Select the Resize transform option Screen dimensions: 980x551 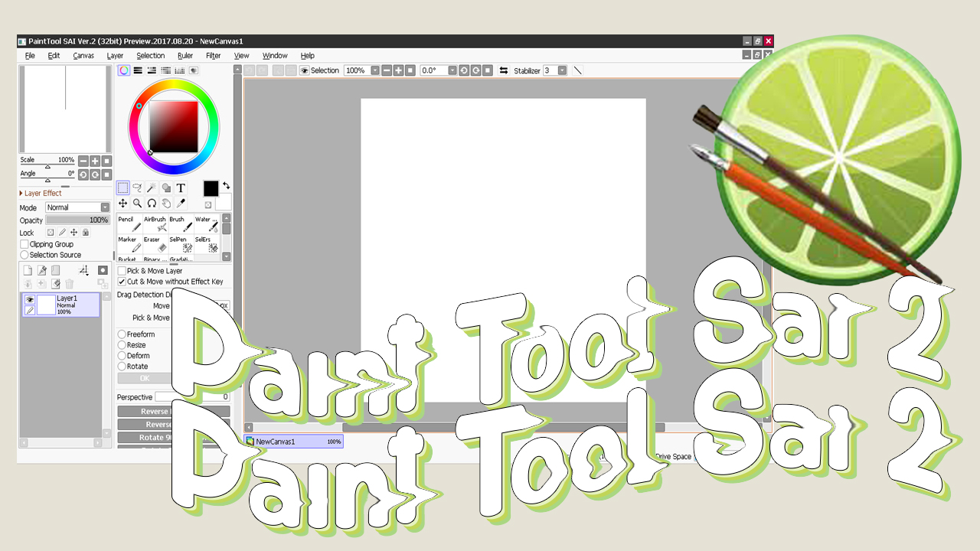(122, 345)
